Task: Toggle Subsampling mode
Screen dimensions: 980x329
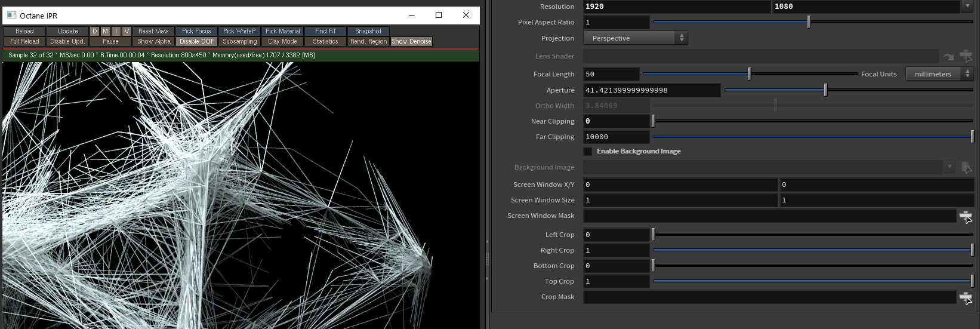Action: pos(239,41)
